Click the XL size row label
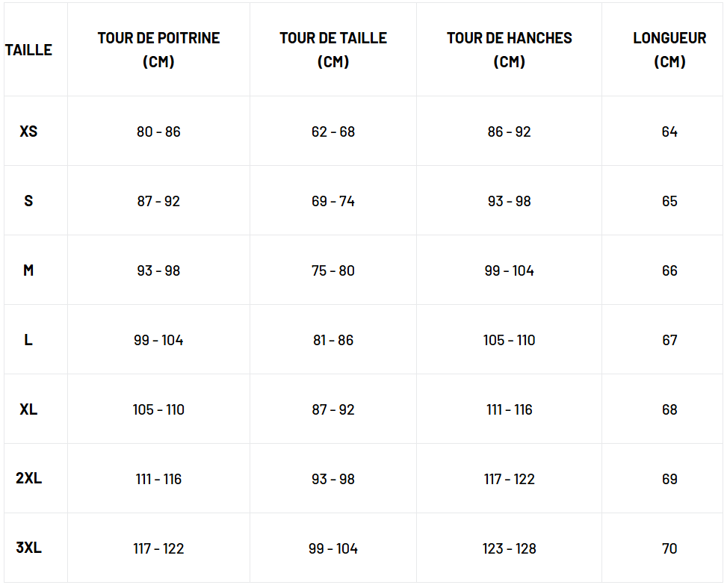Viewport: 727px width, 588px height. coord(28,409)
